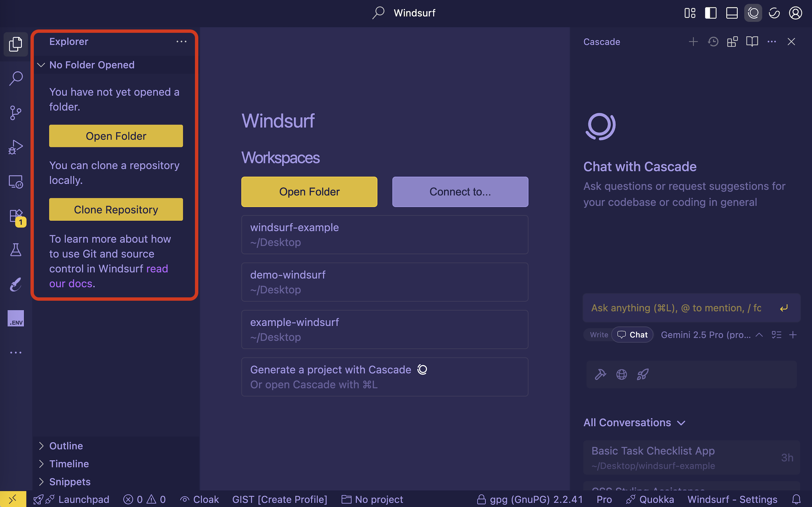Open the Extensions view with badge

pos(15,216)
